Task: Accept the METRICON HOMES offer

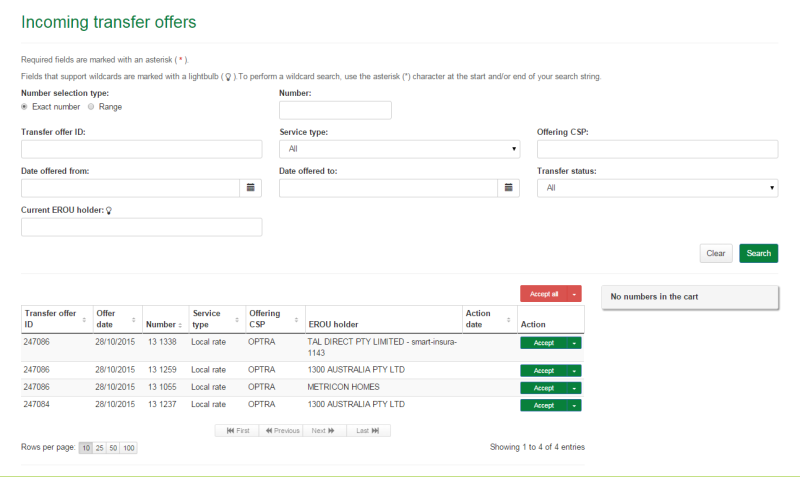Action: (x=544, y=388)
